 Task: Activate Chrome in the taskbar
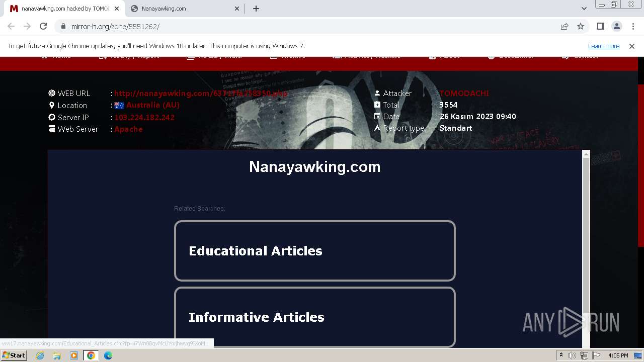[91, 355]
